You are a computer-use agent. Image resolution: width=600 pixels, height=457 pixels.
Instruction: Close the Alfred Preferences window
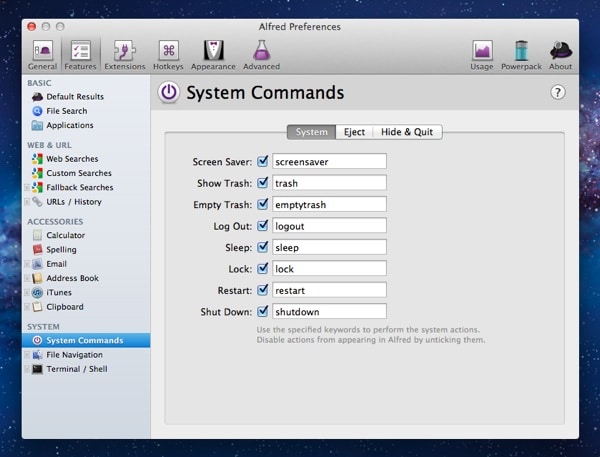pos(32,26)
